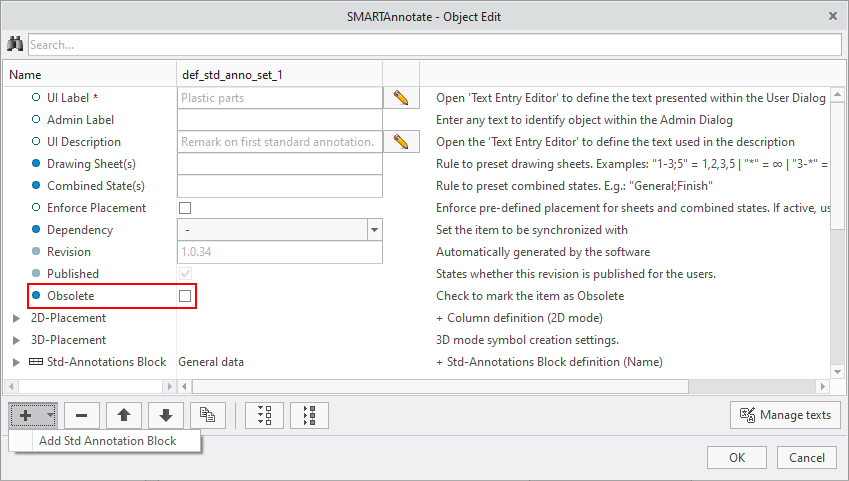Click left arrow of Name column scrollbar
Image resolution: width=849 pixels, height=481 pixels.
[11, 386]
